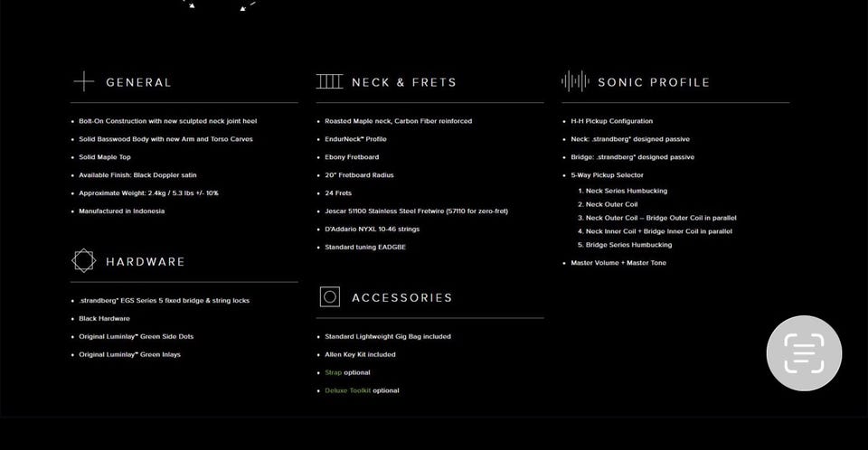Image resolution: width=868 pixels, height=450 pixels.
Task: Open the Deluxe Toolkit link
Action: click(x=347, y=390)
